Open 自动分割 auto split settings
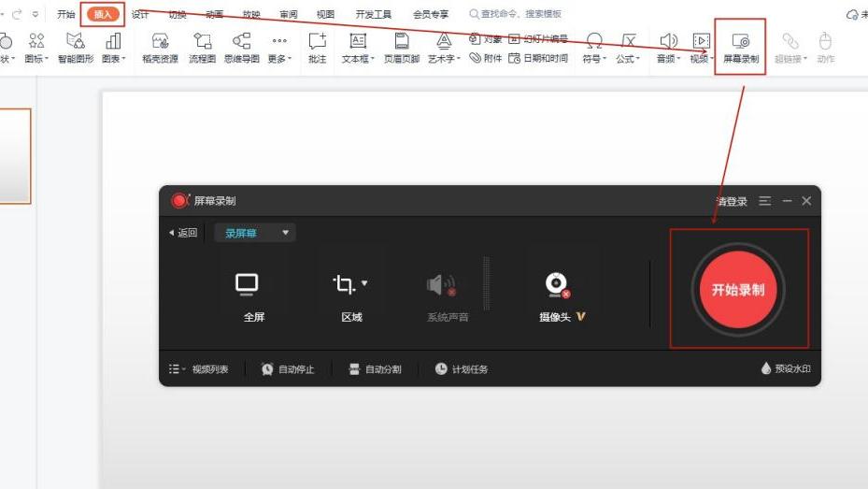 tap(375, 368)
